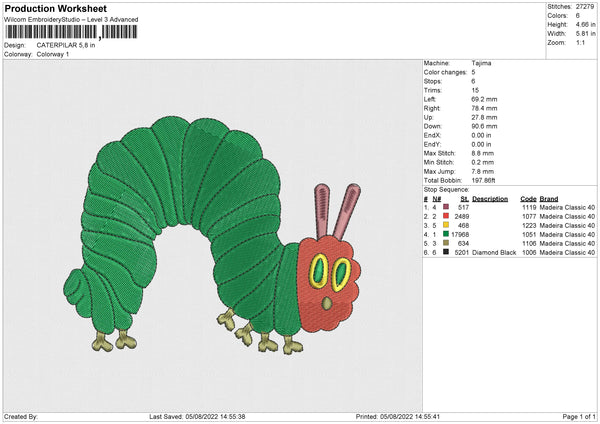Select the Printed timestamp 05/08/2022 14:55:41

(410, 416)
